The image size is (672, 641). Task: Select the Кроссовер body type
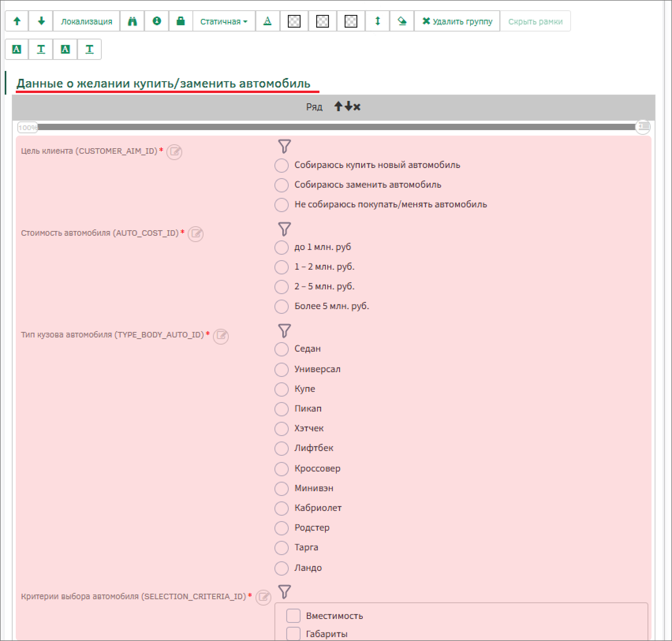pos(282,469)
